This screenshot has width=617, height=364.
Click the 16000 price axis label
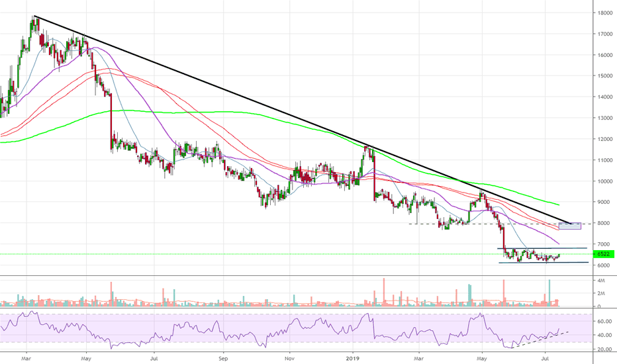coord(605,55)
